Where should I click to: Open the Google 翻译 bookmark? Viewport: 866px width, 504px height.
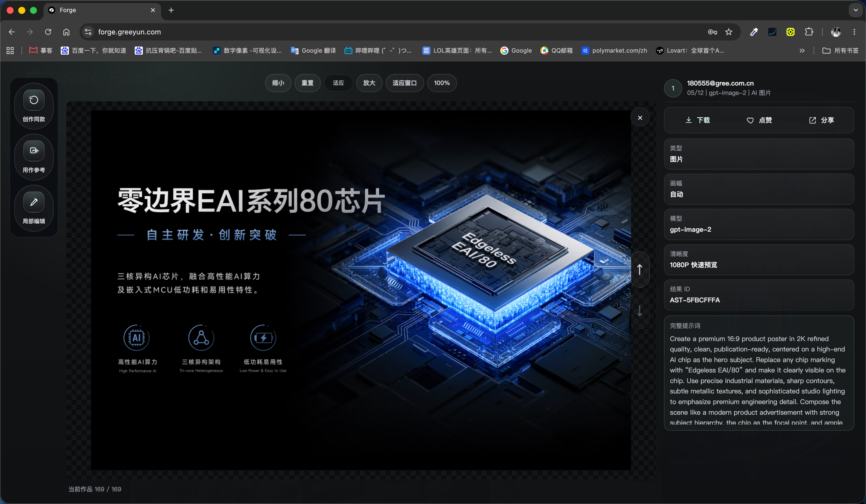click(x=313, y=50)
